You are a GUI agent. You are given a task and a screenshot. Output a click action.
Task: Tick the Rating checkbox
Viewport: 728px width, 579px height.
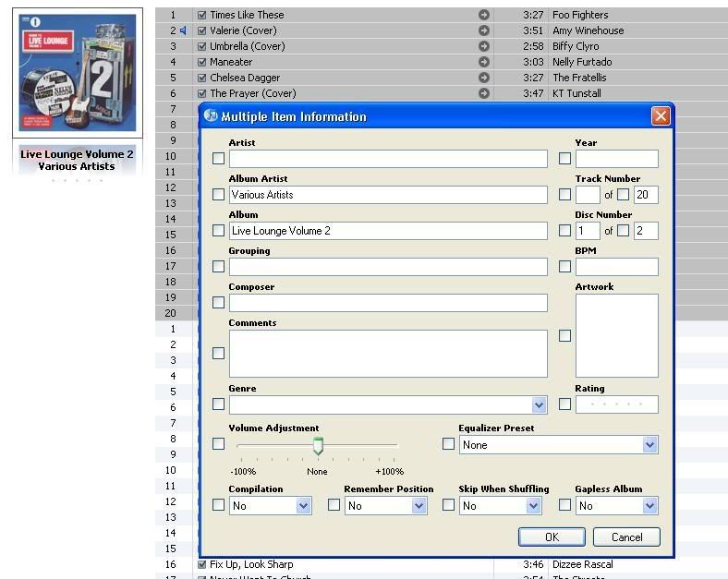[564, 404]
